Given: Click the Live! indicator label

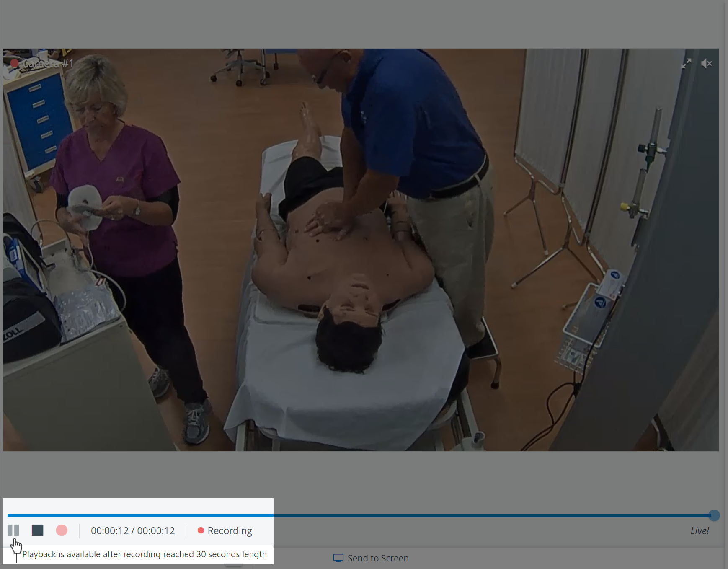Looking at the screenshot, I should click(x=700, y=531).
